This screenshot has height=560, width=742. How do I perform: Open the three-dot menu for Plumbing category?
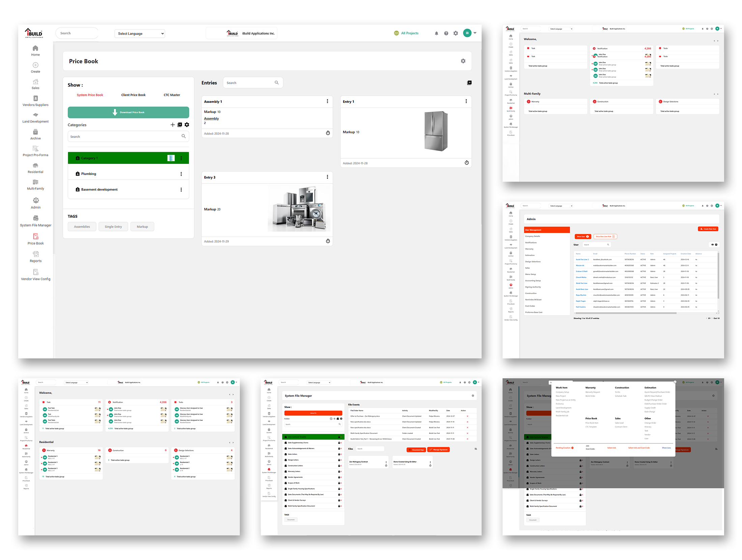pos(181,174)
